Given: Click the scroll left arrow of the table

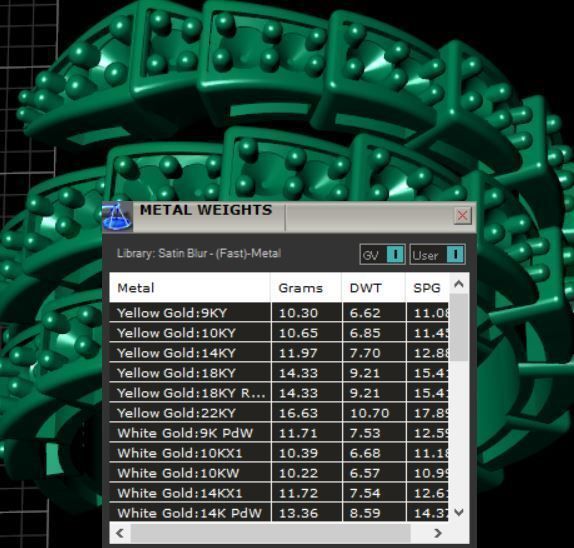Looking at the screenshot, I should pyautogui.click(x=120, y=533).
